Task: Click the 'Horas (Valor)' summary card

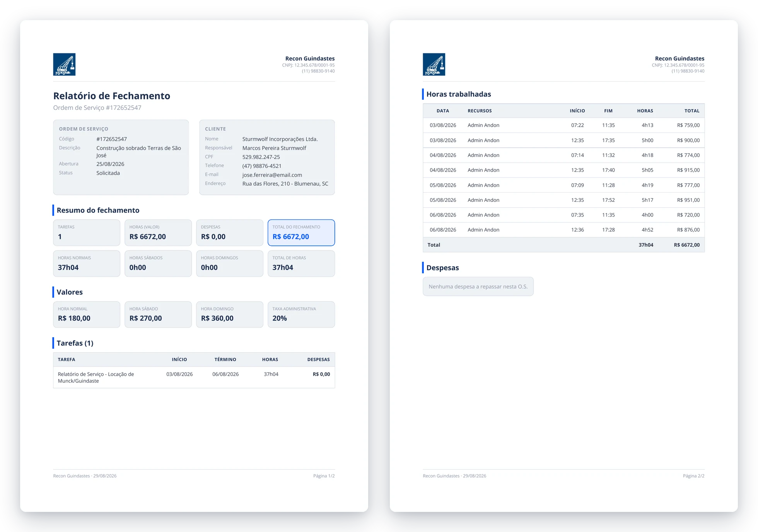Action: click(x=158, y=233)
